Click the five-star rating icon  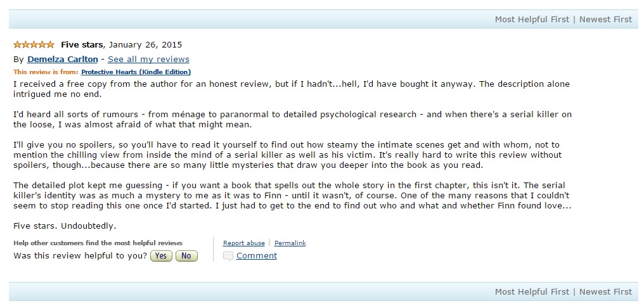(34, 45)
